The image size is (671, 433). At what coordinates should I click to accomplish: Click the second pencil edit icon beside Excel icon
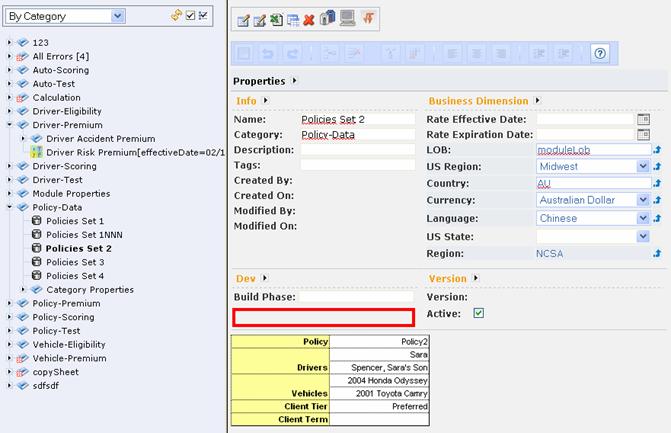260,20
